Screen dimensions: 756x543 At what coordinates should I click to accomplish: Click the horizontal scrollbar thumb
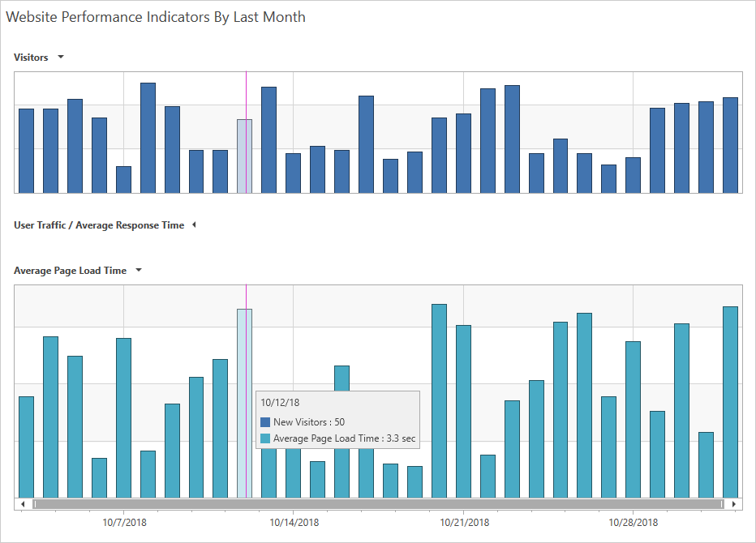click(377, 504)
